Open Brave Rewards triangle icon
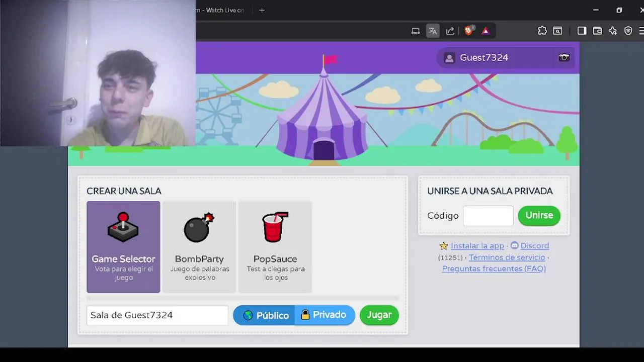The image size is (644, 362). click(x=486, y=31)
